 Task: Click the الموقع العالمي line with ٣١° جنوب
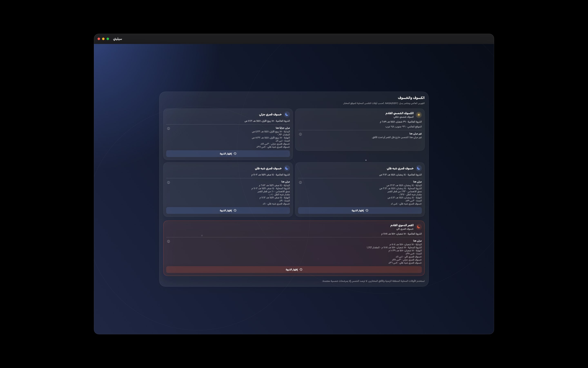[x=404, y=127]
